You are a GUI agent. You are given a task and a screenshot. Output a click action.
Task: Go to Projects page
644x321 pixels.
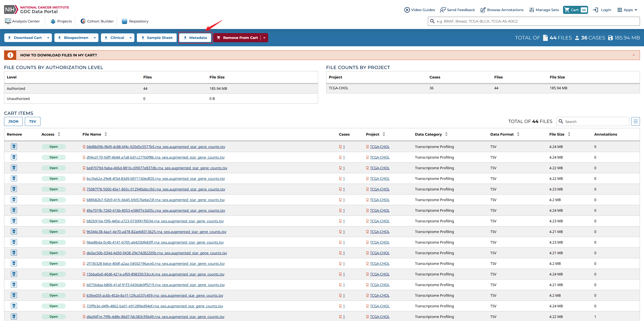pos(61,21)
